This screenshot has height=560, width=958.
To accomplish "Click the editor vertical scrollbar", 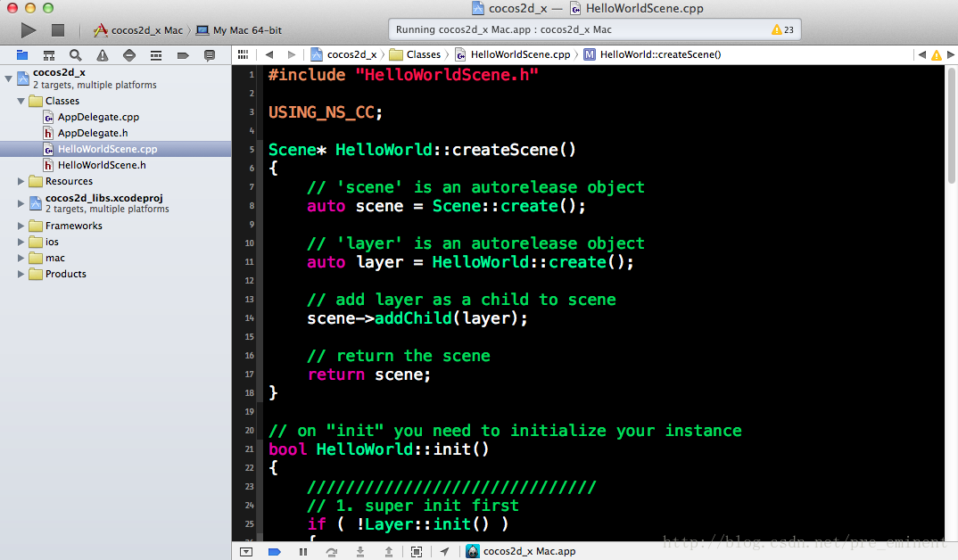I will tap(951, 125).
